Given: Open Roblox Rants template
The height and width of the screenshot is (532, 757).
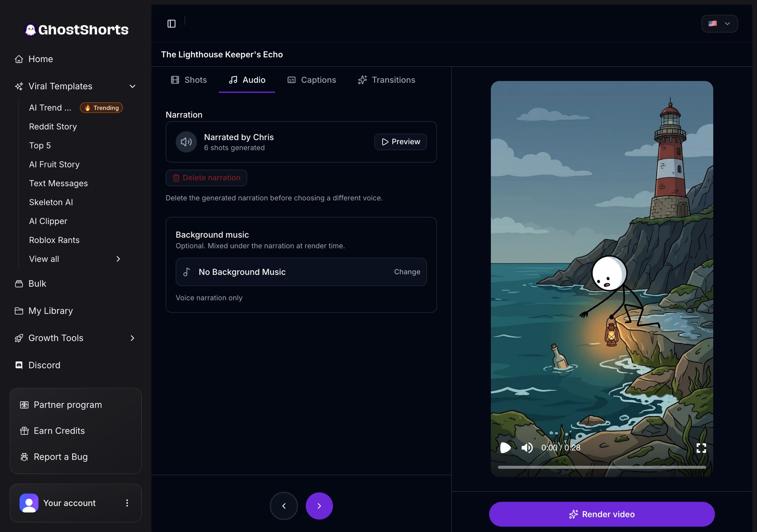Looking at the screenshot, I should tap(54, 240).
